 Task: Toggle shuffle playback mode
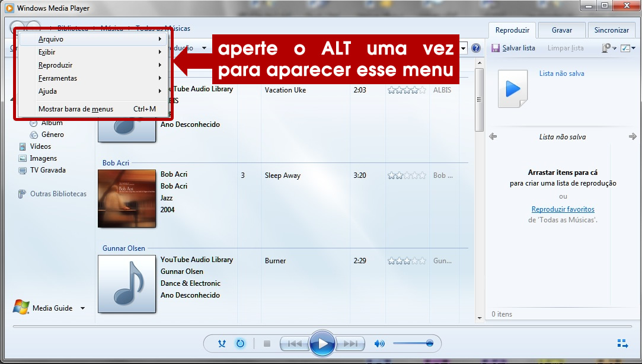pos(221,343)
